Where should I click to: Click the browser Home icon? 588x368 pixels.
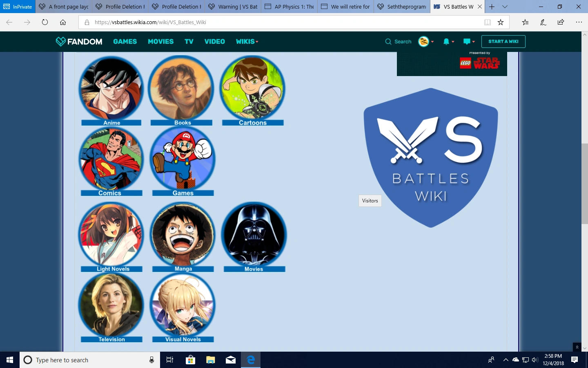coord(63,22)
